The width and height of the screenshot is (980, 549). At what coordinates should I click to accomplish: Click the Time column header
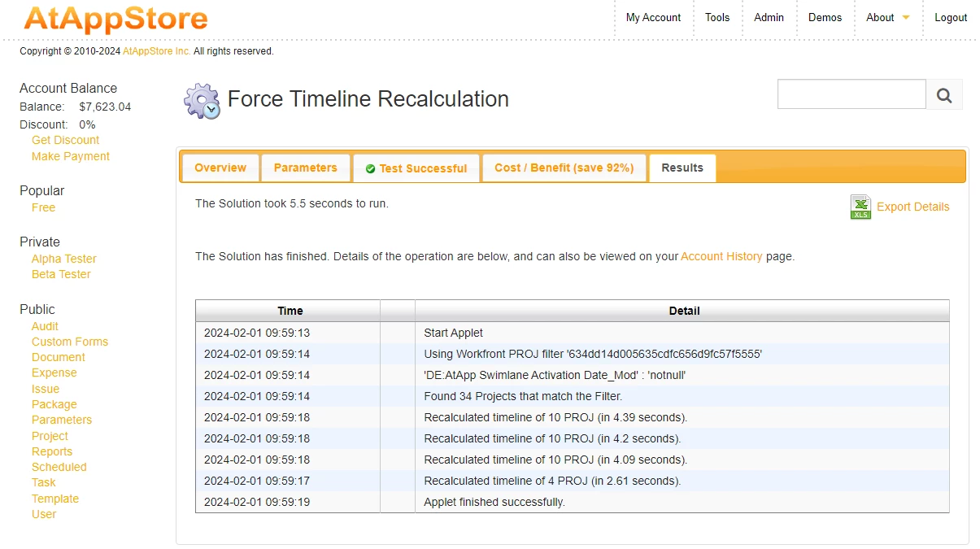[x=288, y=311]
